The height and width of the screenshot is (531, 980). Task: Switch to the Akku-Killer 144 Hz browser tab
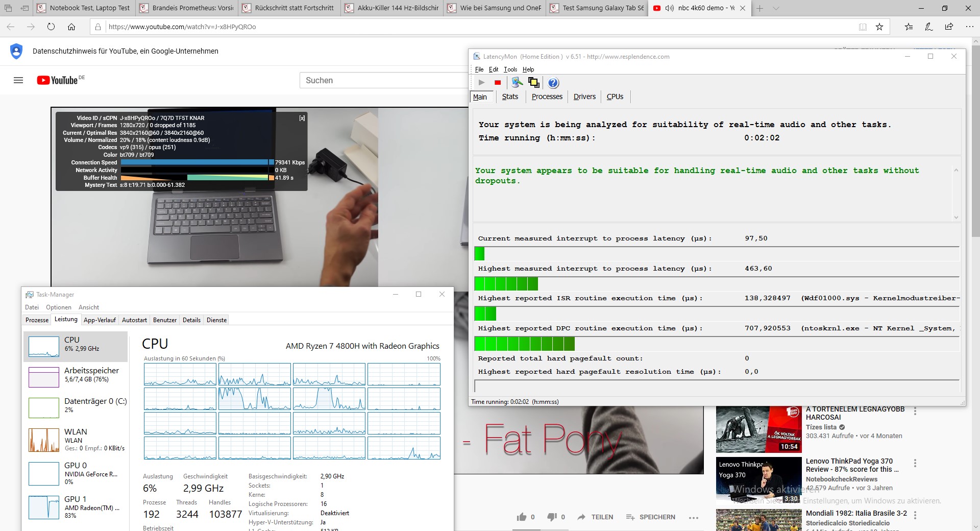click(x=393, y=8)
